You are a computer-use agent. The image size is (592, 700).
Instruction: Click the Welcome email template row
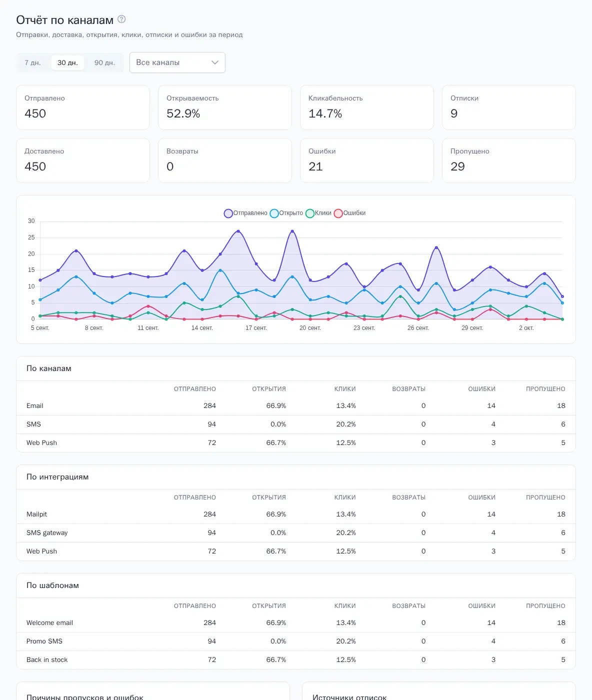point(296,623)
